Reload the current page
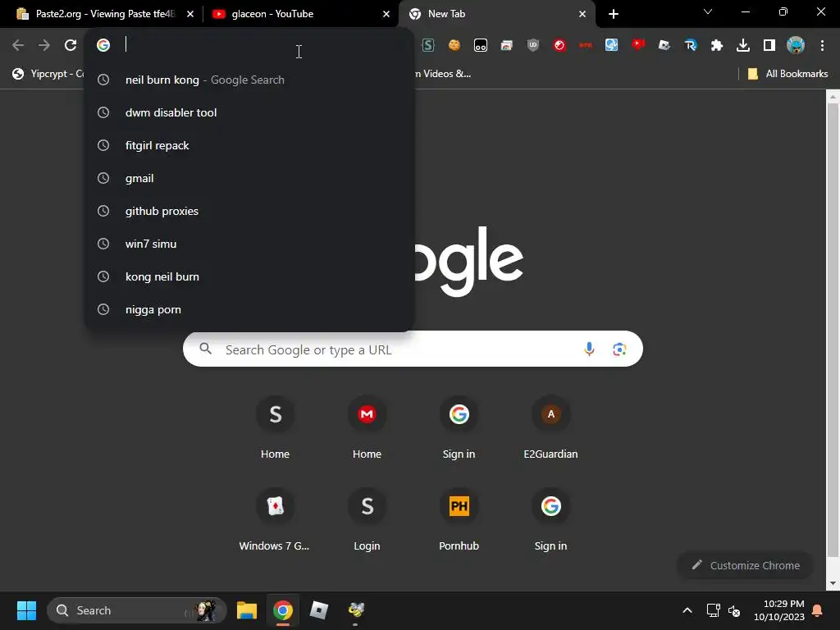Screen dimensions: 840x630 71,45
